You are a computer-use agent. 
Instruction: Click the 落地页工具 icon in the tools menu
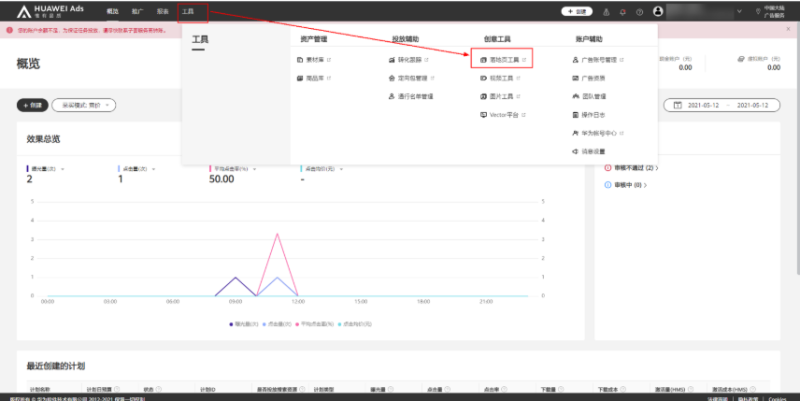point(482,60)
